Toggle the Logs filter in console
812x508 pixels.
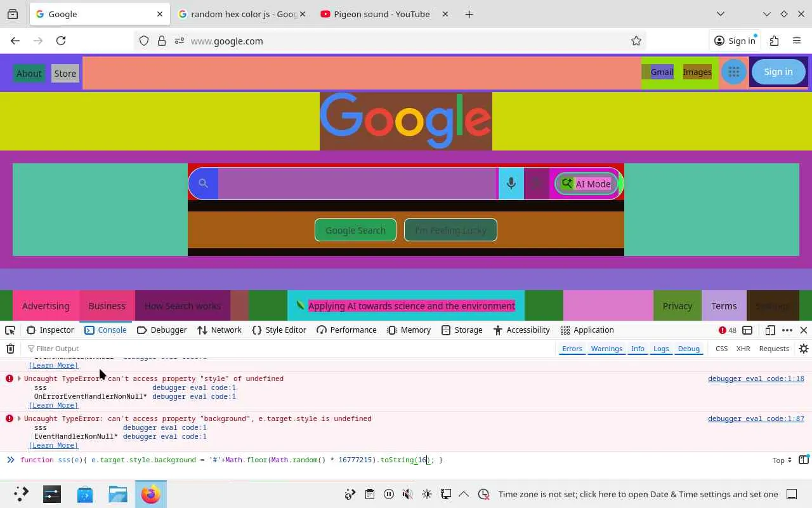click(x=661, y=349)
